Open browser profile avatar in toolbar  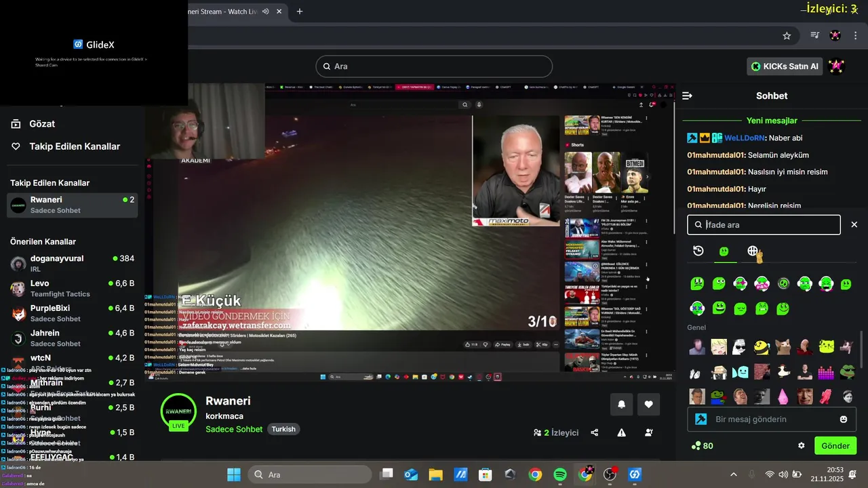pos(835,35)
